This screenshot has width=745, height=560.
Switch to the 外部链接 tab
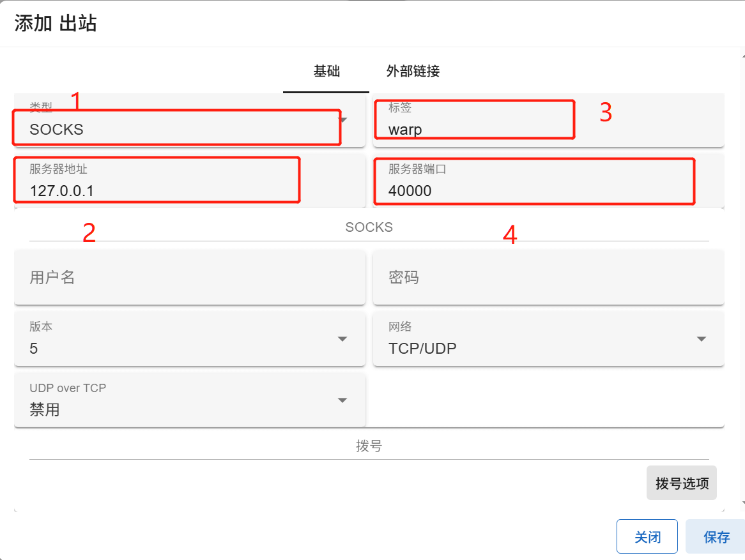[413, 71]
